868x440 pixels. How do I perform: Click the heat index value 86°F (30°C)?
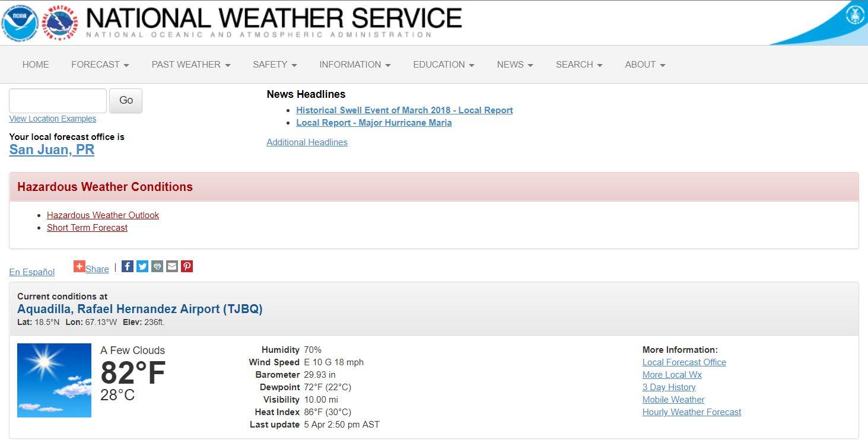pos(328,412)
